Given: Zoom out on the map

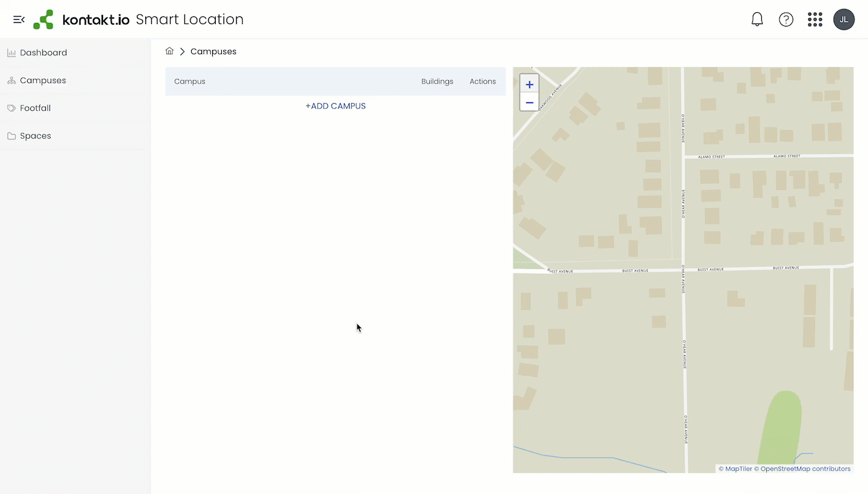Looking at the screenshot, I should tap(529, 102).
